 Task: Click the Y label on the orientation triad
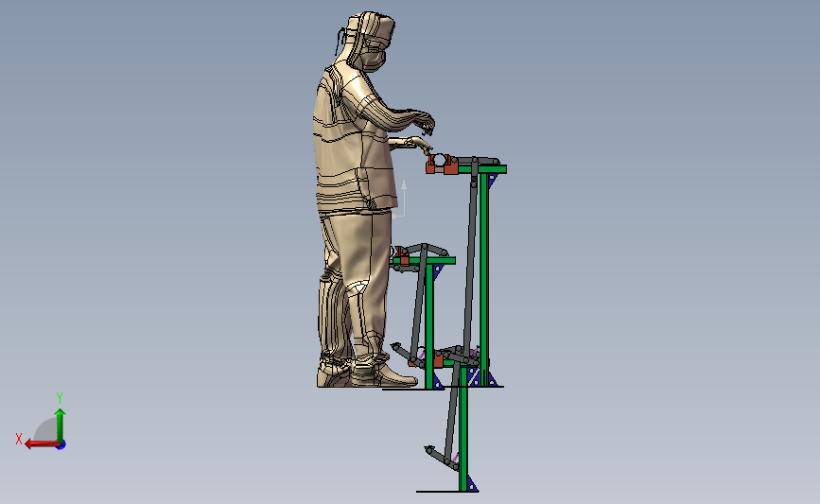click(59, 398)
